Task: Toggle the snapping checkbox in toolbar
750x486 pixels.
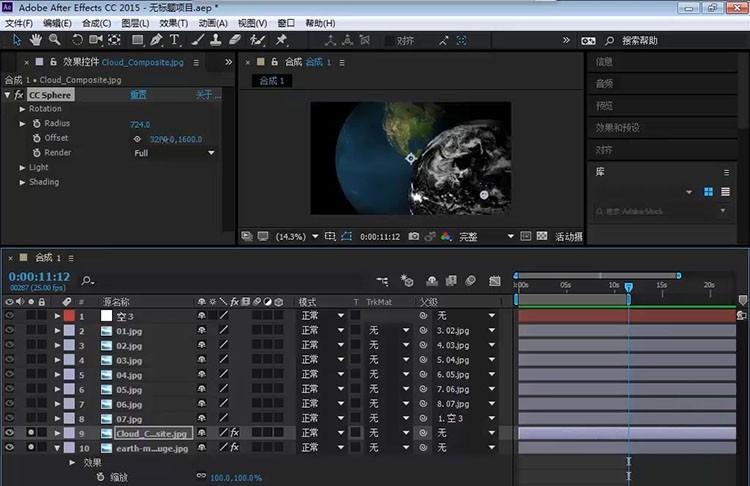Action: click(x=390, y=41)
